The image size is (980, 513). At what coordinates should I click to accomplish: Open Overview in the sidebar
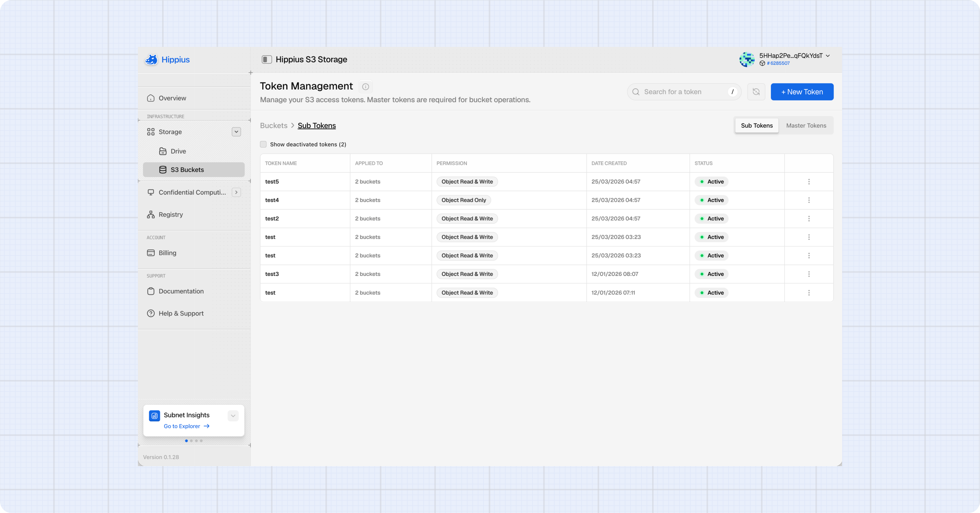(194, 98)
